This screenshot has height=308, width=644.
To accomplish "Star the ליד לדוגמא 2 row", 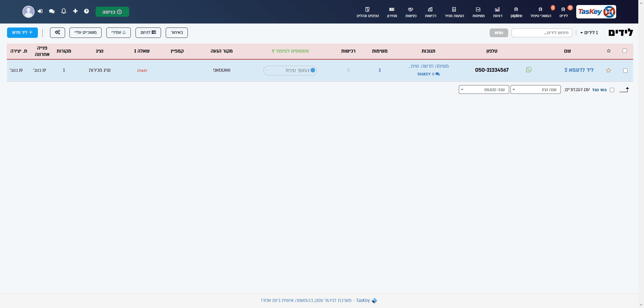I will pyautogui.click(x=608, y=70).
